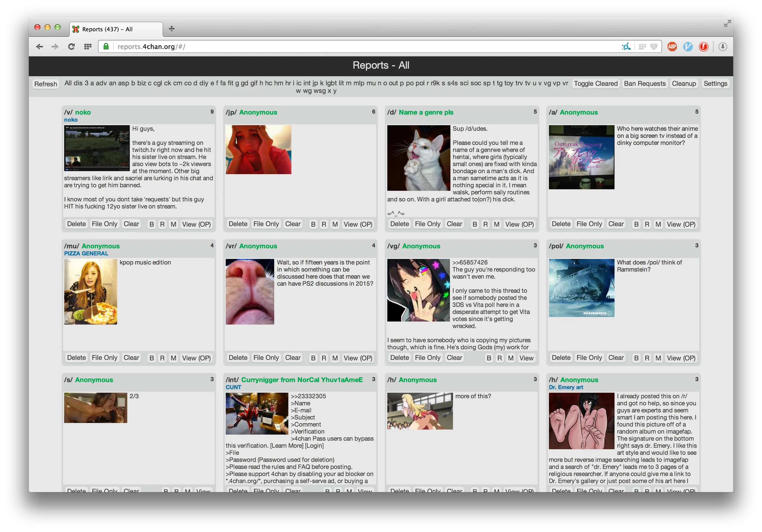Click the cat thumbnail in the /d/ report
This screenshot has width=762, height=532.
coord(419,158)
